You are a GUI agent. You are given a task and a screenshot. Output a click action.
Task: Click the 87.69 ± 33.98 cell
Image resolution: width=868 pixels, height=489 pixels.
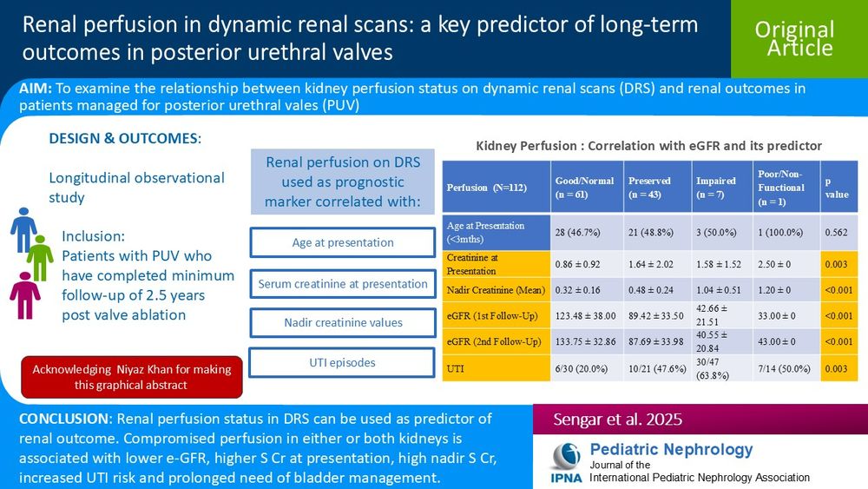pos(658,341)
